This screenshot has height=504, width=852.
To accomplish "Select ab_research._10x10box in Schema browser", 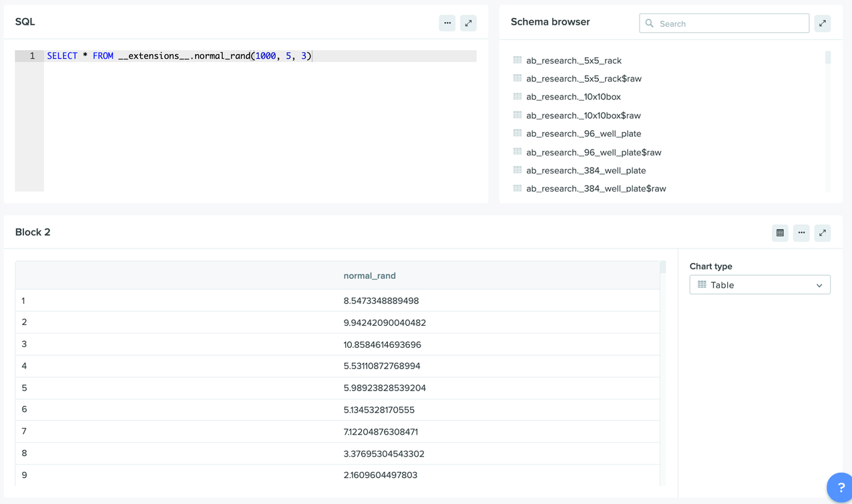I will (574, 97).
